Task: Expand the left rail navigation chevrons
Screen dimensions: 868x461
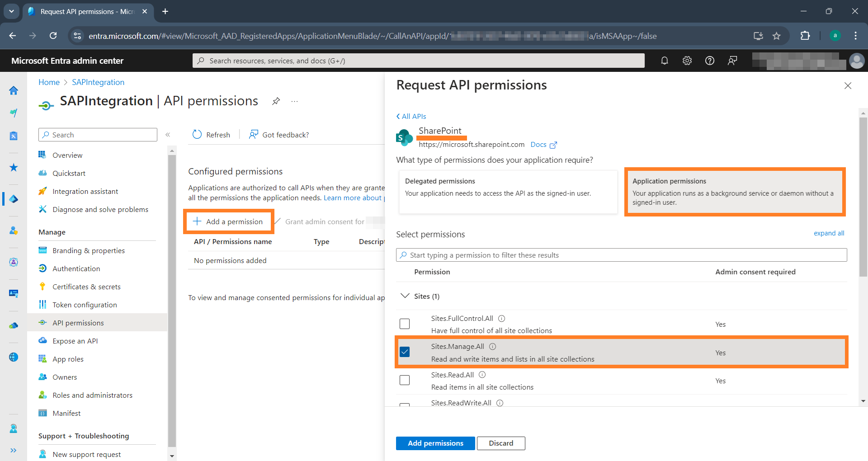Action: 14,450
